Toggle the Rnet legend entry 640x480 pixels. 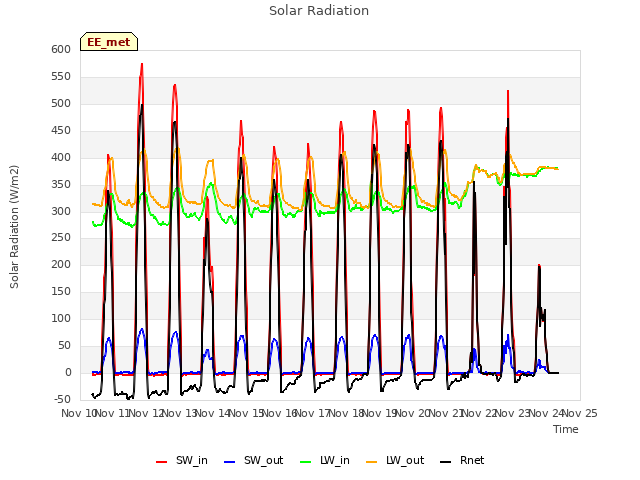coord(462,460)
